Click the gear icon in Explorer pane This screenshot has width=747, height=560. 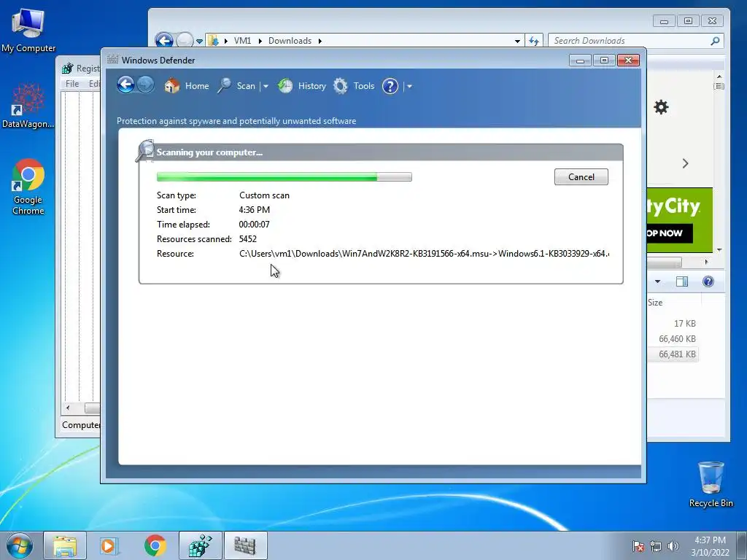pyautogui.click(x=661, y=107)
